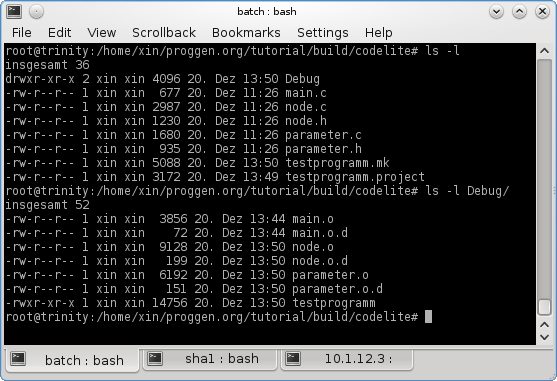Click terminal icon on batch : bash tab

18,359
